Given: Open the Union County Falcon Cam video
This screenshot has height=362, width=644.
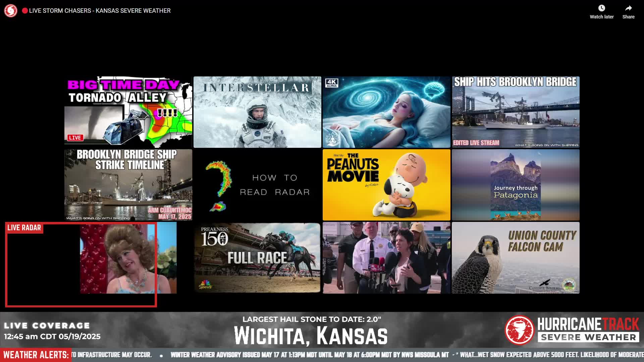Looking at the screenshot, I should pos(516,258).
